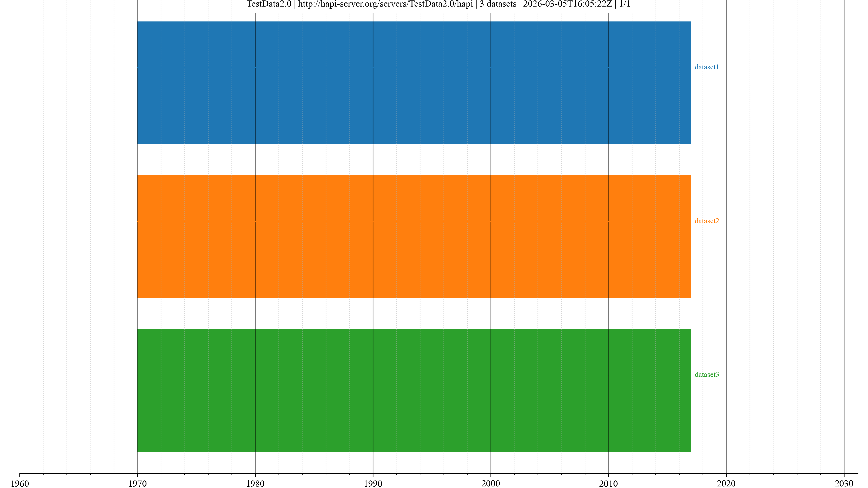The width and height of the screenshot is (868, 488).
Task: Click the 2030 axis tick label
Action: click(x=844, y=484)
